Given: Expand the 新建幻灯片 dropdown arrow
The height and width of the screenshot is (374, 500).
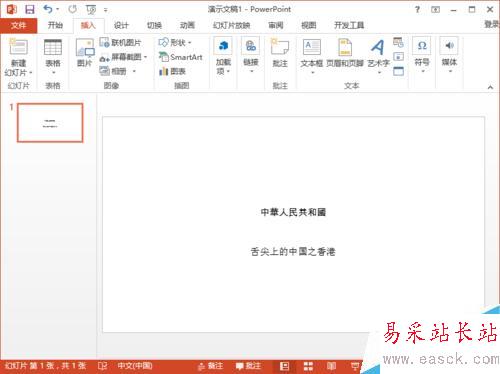Looking at the screenshot, I should (31, 72).
